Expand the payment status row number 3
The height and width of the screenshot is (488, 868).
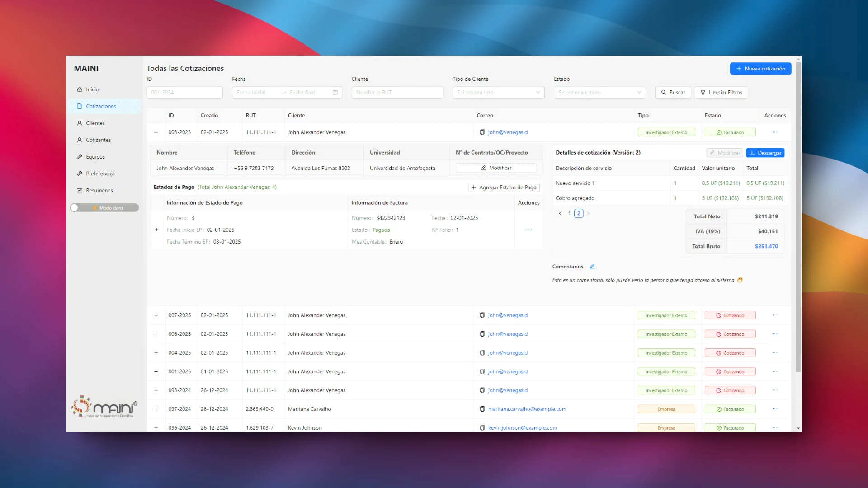(157, 230)
